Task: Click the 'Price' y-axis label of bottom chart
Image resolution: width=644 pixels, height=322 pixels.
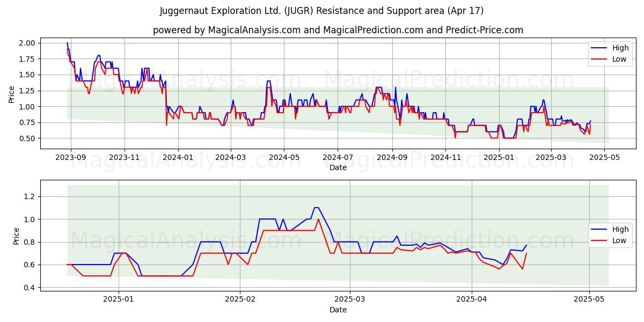Action: [x=16, y=236]
